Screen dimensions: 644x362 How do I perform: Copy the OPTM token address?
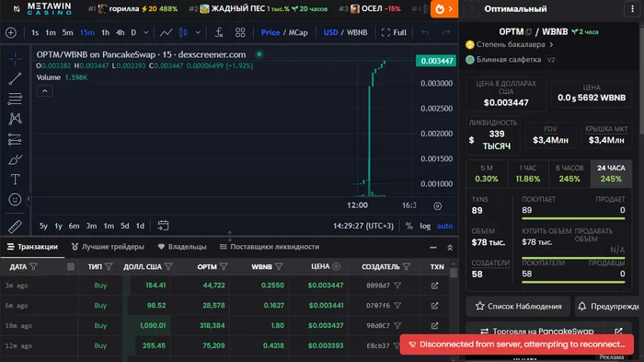tap(529, 32)
